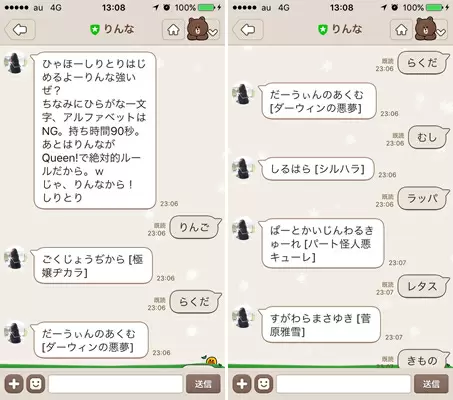The height and width of the screenshot is (400, 453).
Task: Tap the りんご reply bubble
Action: [x=195, y=227]
